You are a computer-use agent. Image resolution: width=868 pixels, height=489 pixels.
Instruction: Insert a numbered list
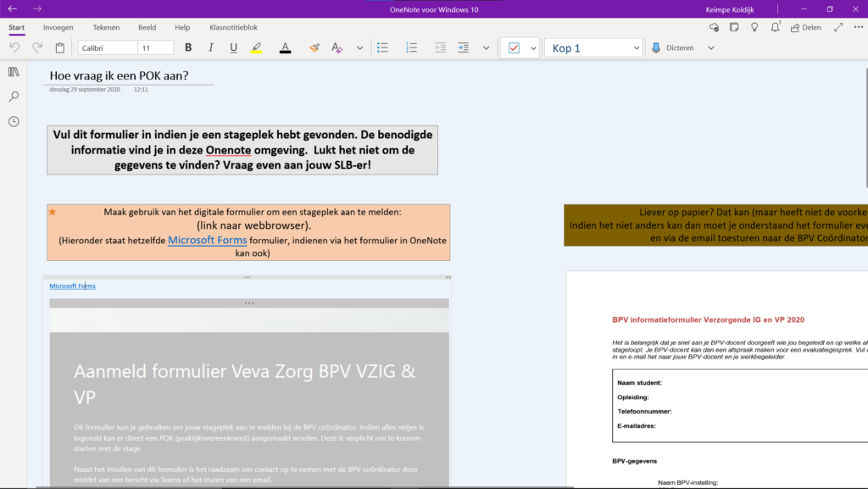[x=412, y=48]
